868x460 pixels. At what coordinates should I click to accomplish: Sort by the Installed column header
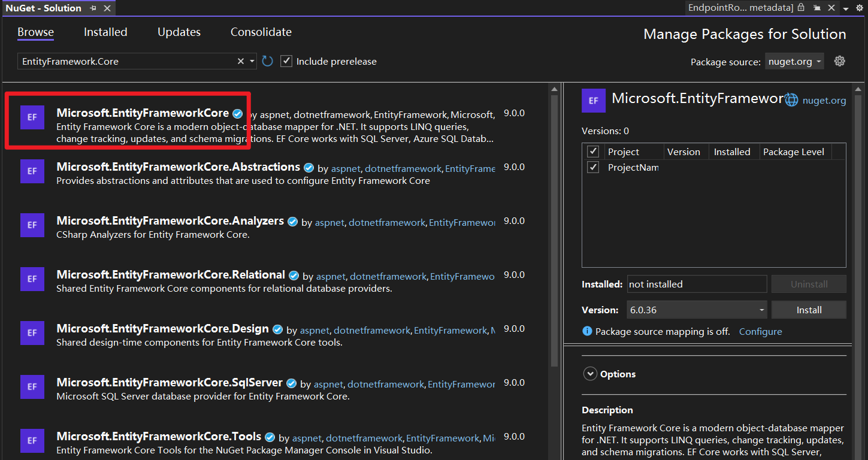[x=734, y=152]
